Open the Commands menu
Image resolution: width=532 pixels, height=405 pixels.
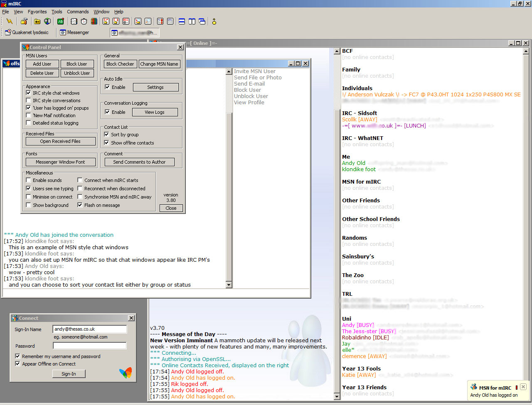click(78, 12)
